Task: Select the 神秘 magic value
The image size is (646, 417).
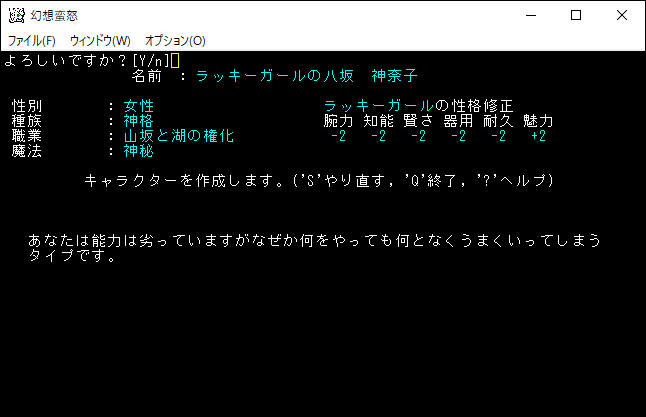Action: (x=138, y=151)
